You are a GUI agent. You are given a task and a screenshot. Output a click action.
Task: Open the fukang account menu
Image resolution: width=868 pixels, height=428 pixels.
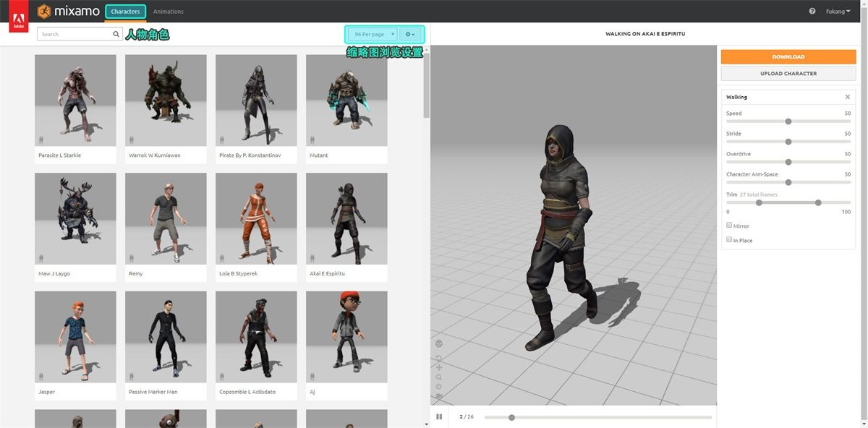[838, 12]
